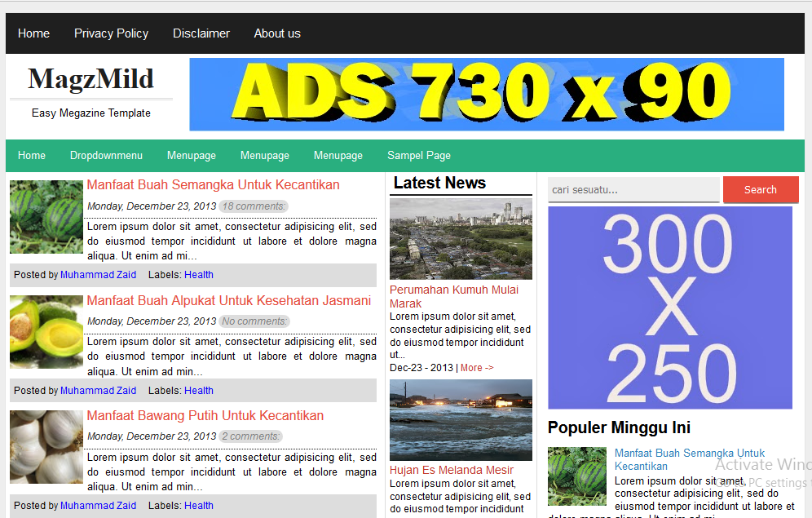812x518 pixels.
Task: Click the Latest News housing aerial photo
Action: pos(461,239)
